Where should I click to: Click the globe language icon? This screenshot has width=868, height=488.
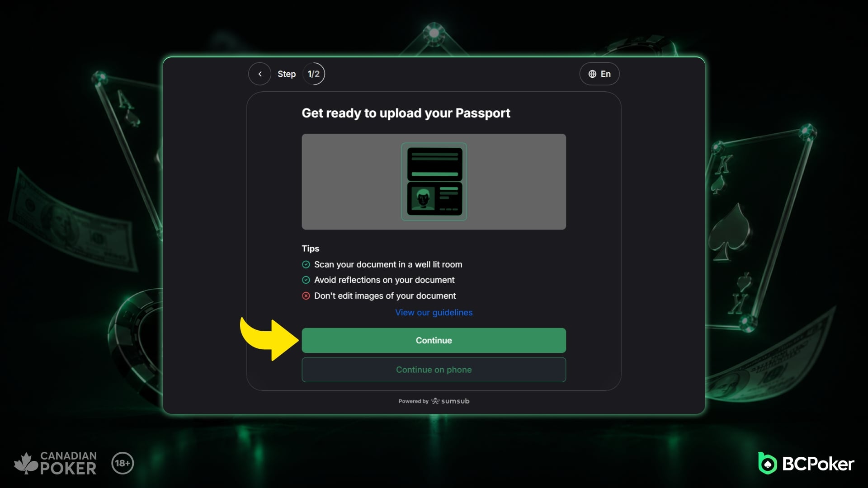point(592,74)
